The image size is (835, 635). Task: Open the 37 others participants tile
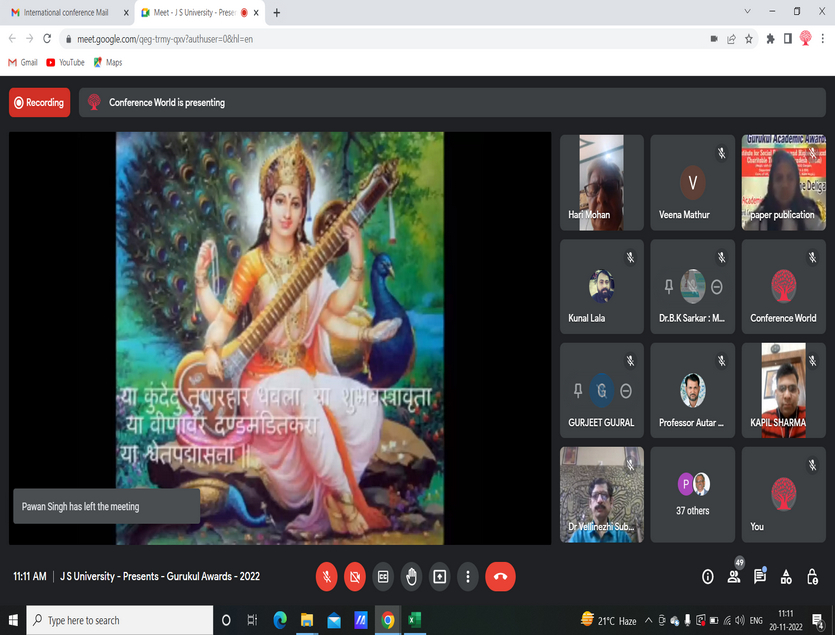(692, 494)
